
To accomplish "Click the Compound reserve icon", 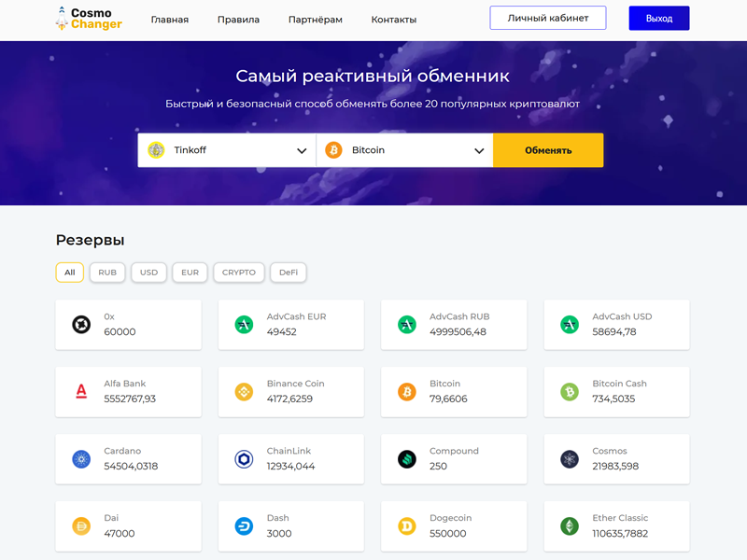I will [407, 459].
